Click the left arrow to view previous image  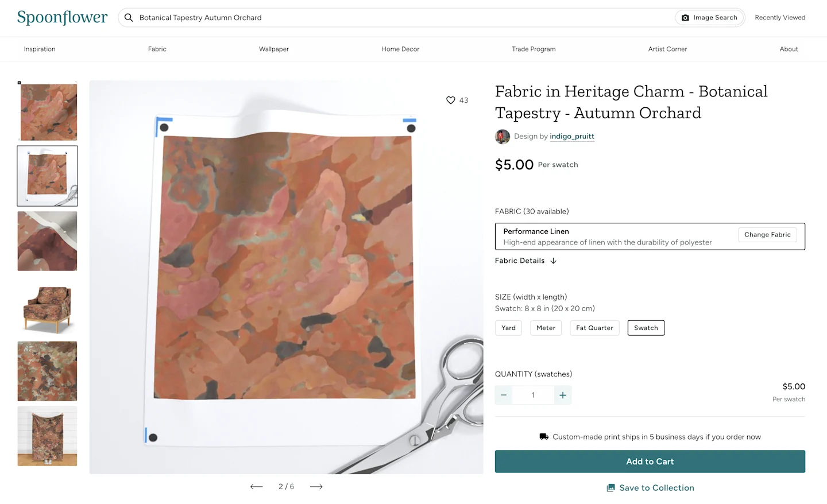click(x=256, y=486)
